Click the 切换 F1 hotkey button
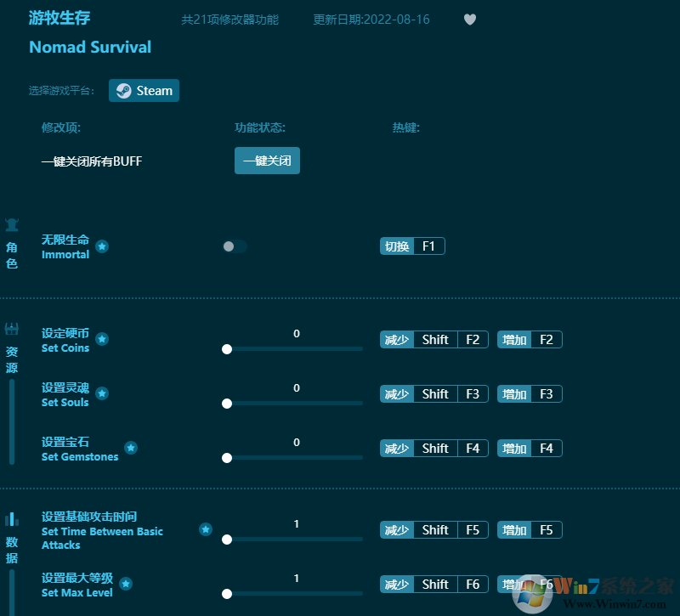Image resolution: width=680 pixels, height=616 pixels. [x=412, y=246]
